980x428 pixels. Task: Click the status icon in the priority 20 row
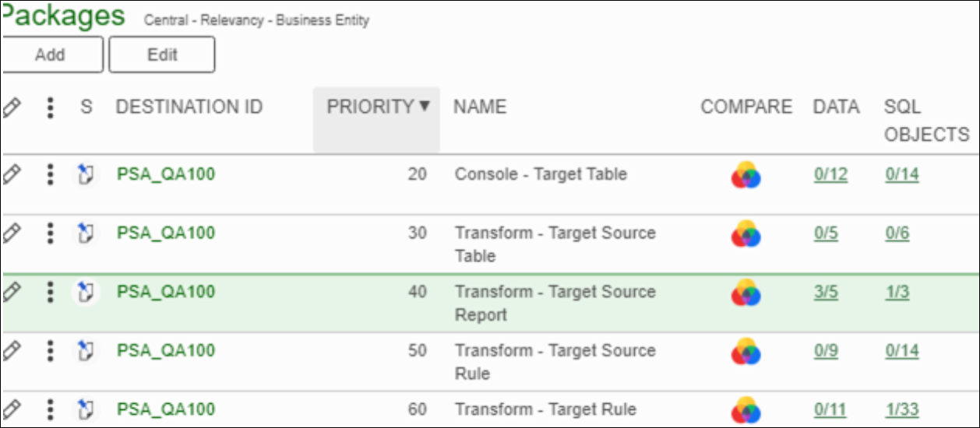pyautogui.click(x=86, y=174)
